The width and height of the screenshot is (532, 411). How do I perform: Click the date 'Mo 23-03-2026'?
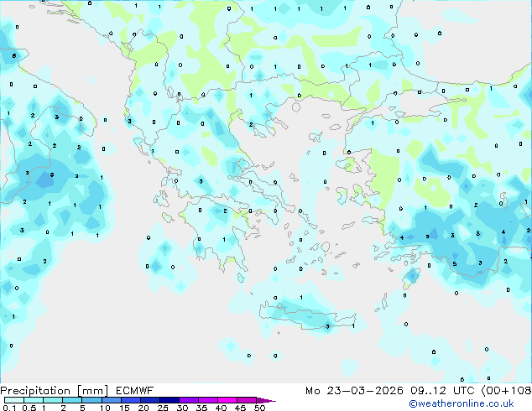(354, 391)
